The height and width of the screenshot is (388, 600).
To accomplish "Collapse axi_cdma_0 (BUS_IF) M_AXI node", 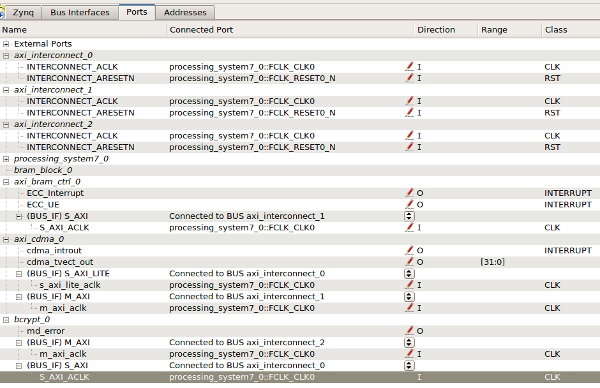I will [19, 297].
